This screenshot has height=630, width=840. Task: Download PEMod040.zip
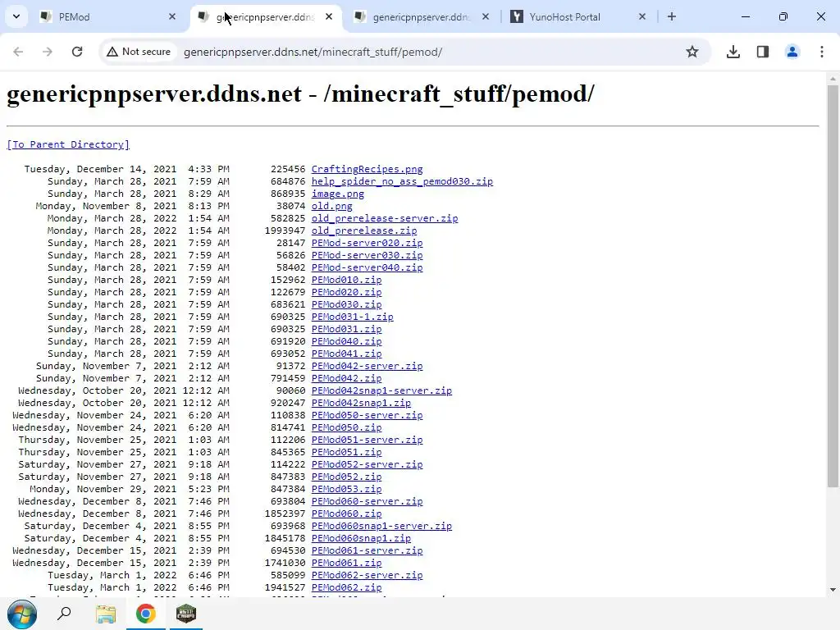[x=347, y=341]
